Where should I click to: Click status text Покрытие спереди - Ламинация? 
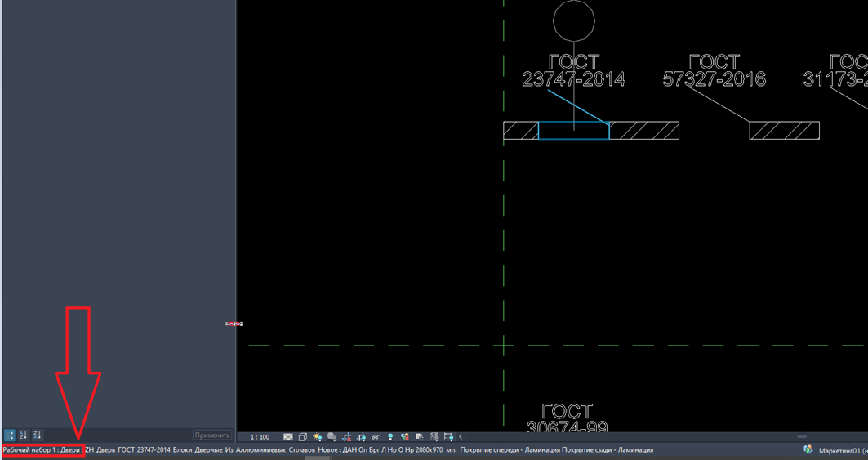click(510, 450)
